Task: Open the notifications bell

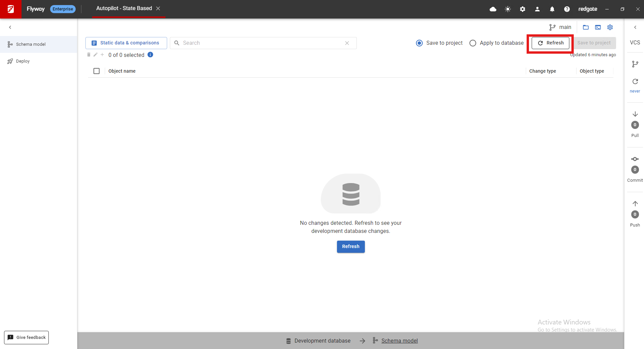Action: tap(552, 9)
